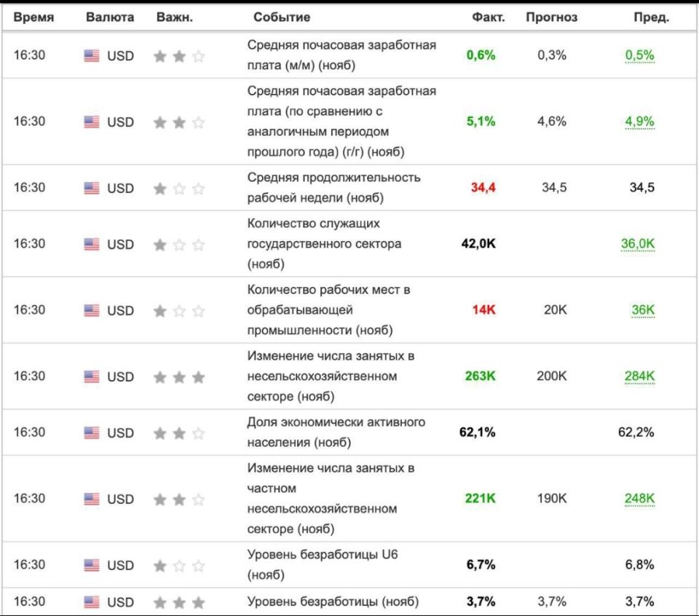This screenshot has height=616, width=699.
Task: Sort by Время column header
Action: click(33, 17)
